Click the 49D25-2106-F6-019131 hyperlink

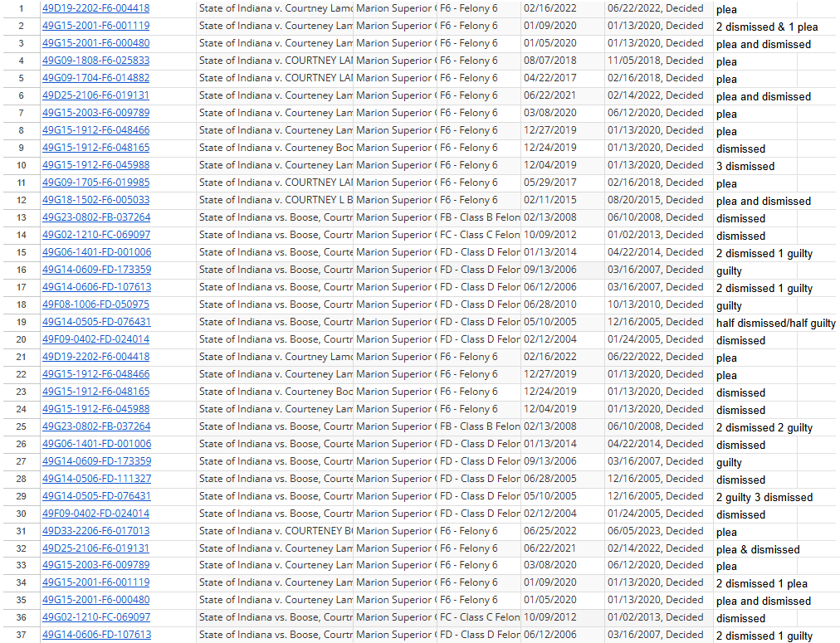[x=95, y=95]
